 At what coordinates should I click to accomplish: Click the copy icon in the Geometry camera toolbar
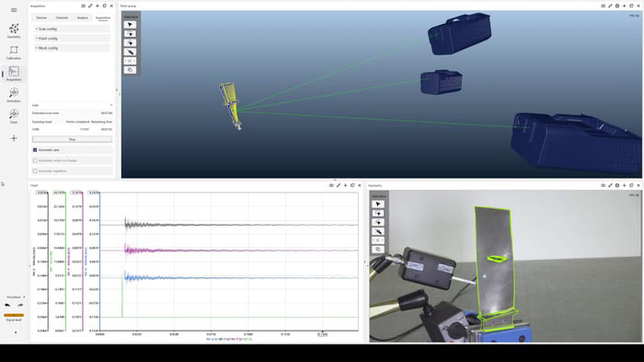(x=378, y=250)
